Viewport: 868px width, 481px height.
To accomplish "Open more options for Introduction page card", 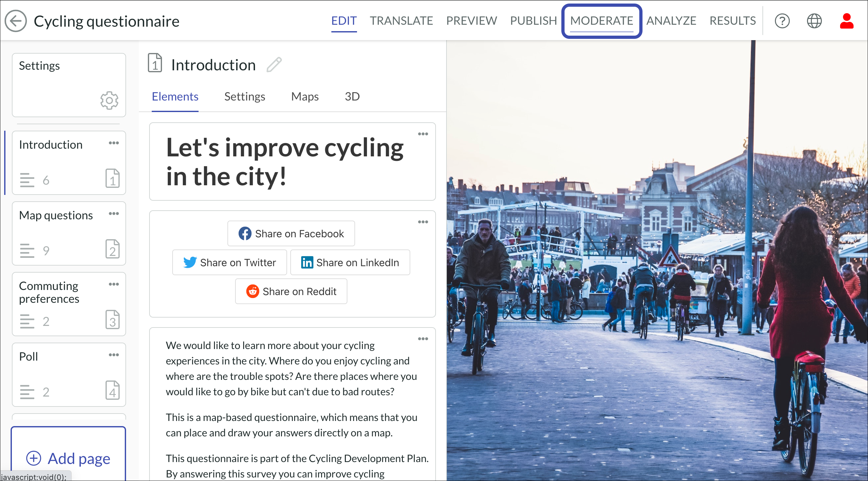I will coord(114,143).
